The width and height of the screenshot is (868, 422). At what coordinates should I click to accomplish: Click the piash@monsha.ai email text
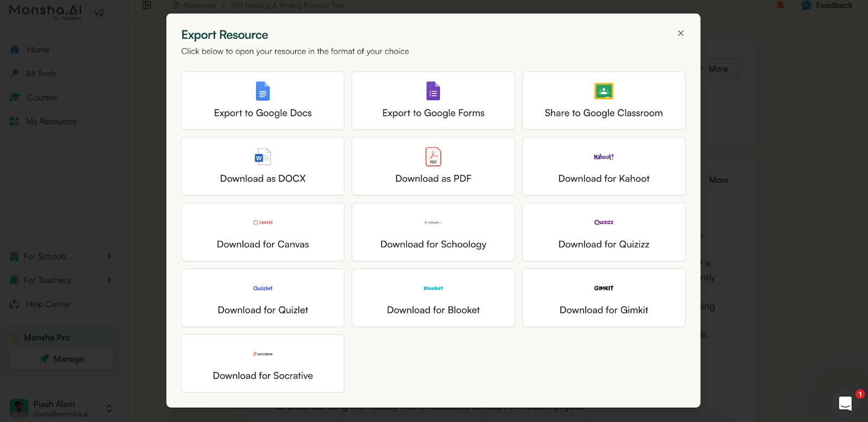click(61, 414)
